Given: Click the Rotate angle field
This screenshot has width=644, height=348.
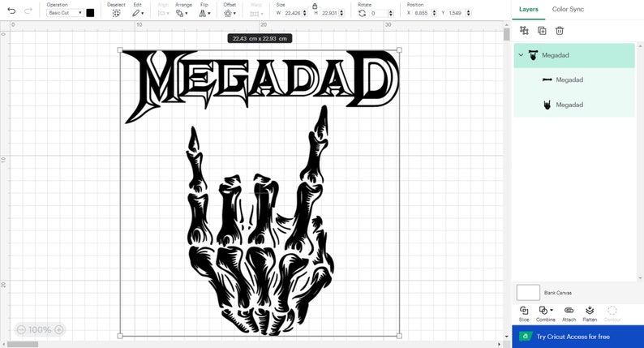Looking at the screenshot, I should (x=378, y=13).
